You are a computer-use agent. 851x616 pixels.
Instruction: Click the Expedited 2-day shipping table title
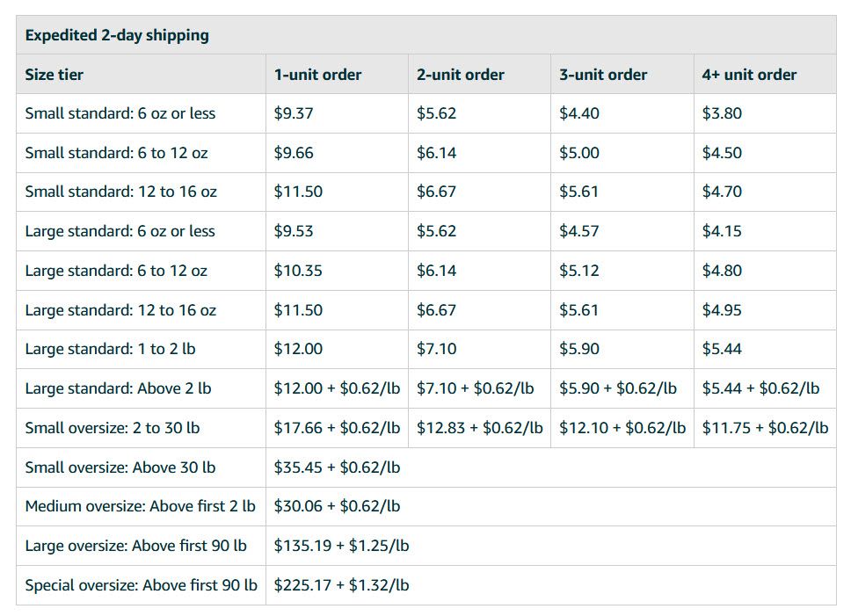click(x=117, y=35)
